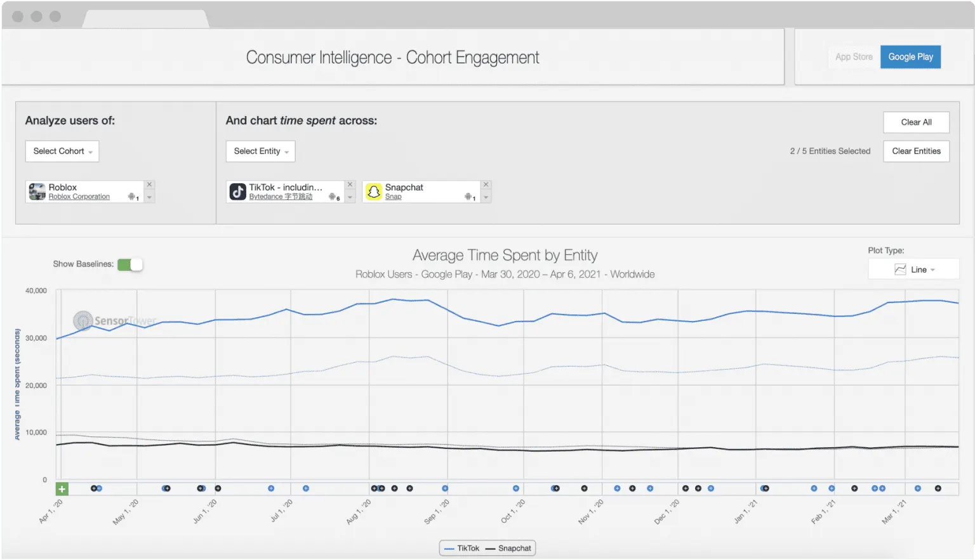Screen dimensions: 975x560
Task: Click the 40,000 y-axis label
Action: (36, 290)
